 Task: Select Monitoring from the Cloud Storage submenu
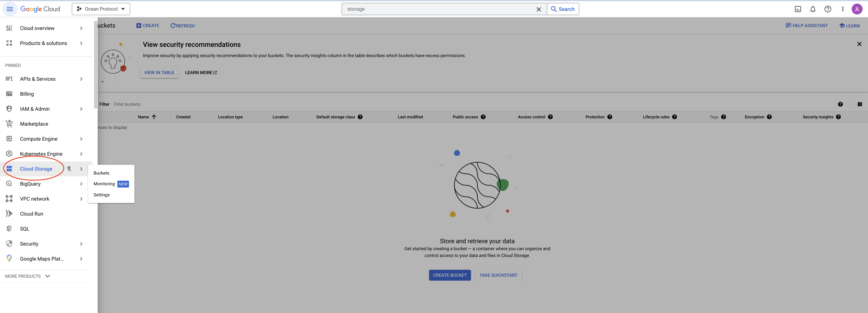pyautogui.click(x=104, y=184)
